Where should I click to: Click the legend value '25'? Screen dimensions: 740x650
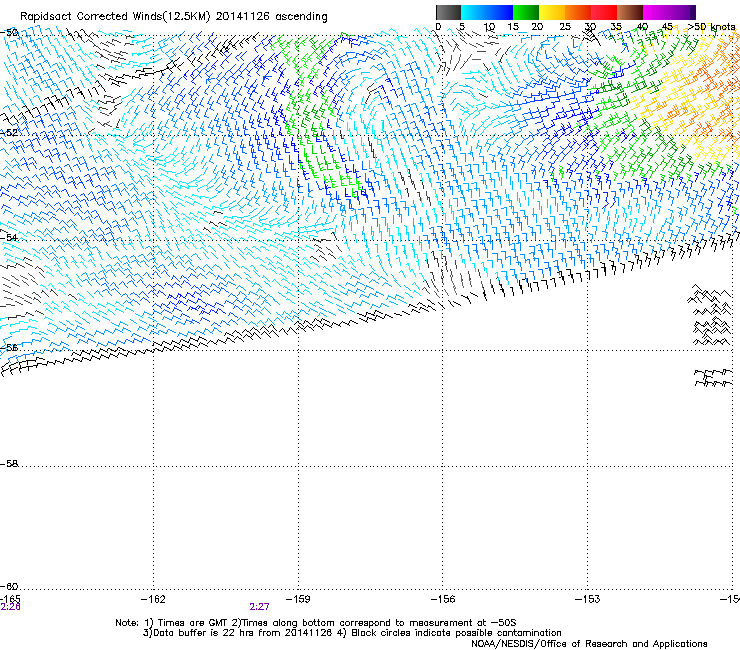564,27
